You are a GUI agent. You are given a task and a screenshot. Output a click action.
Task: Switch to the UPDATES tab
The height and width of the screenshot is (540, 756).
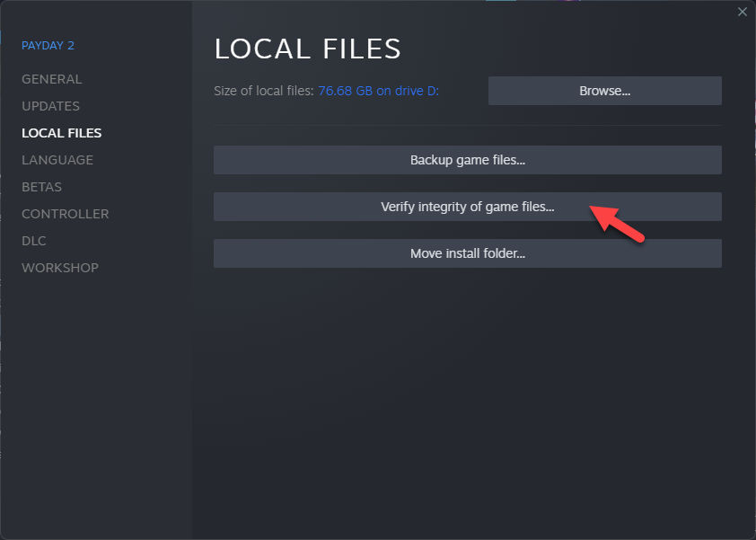[x=50, y=106]
